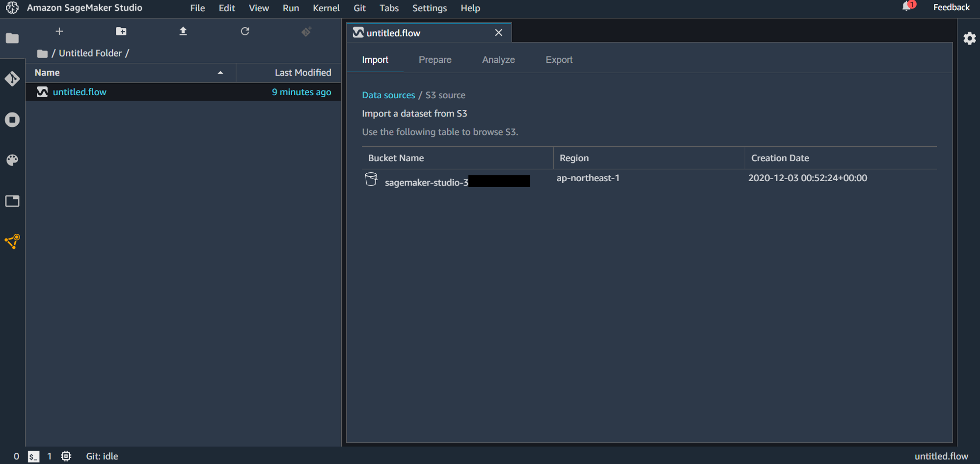Click the S3 bucket icon

pos(371,179)
